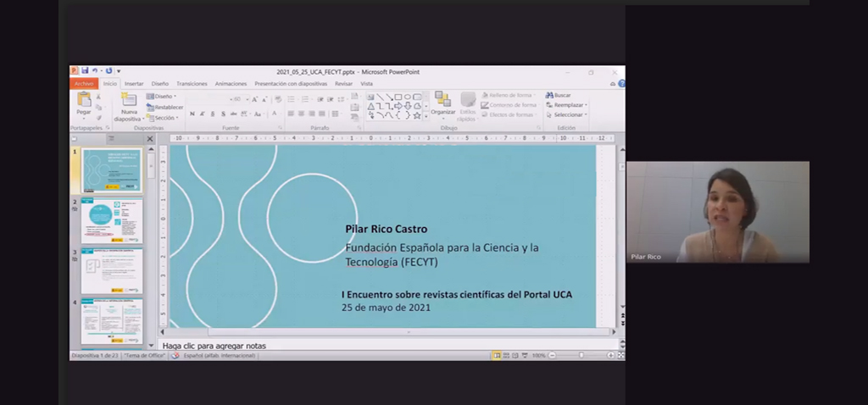Click the Buscar button
Viewport: 868px width, 405px height.
tap(559, 96)
